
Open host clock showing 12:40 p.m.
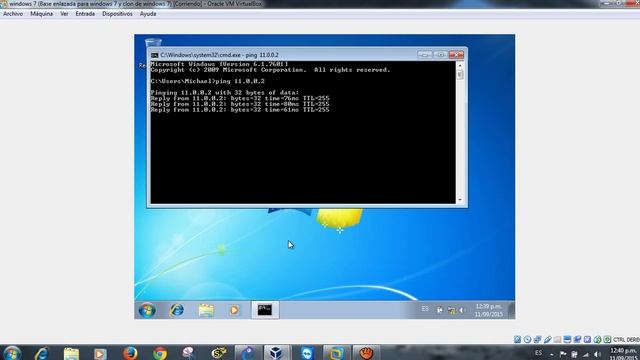coord(623,353)
